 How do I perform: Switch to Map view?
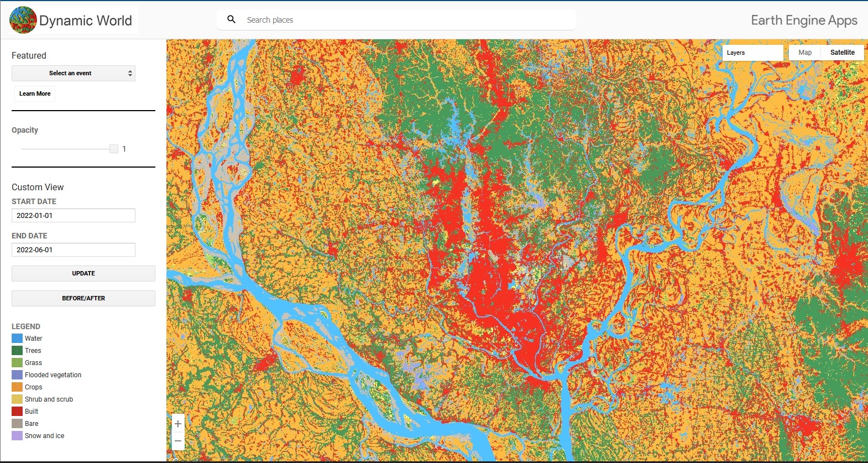(x=805, y=53)
